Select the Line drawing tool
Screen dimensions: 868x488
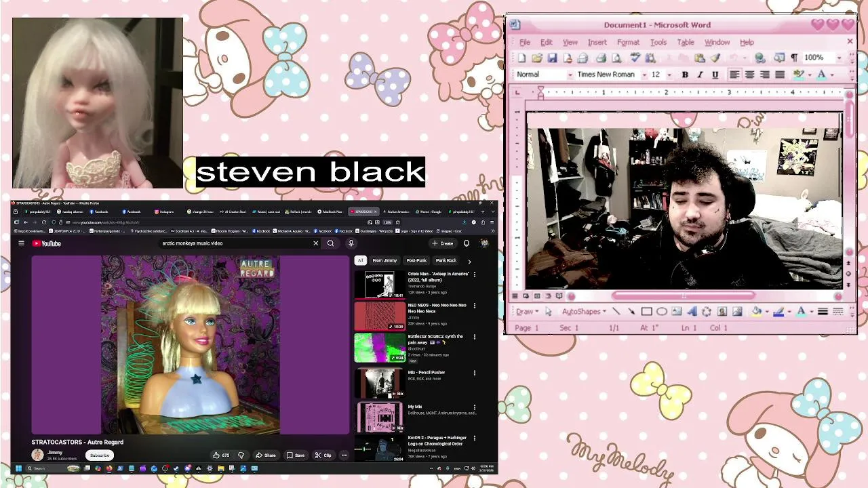click(x=616, y=312)
